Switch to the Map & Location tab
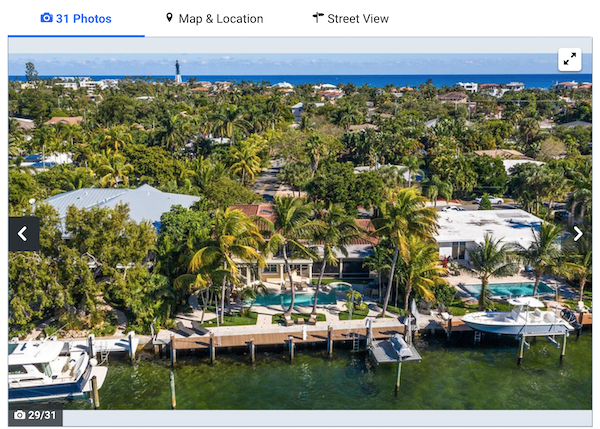The image size is (600, 429). (214, 18)
